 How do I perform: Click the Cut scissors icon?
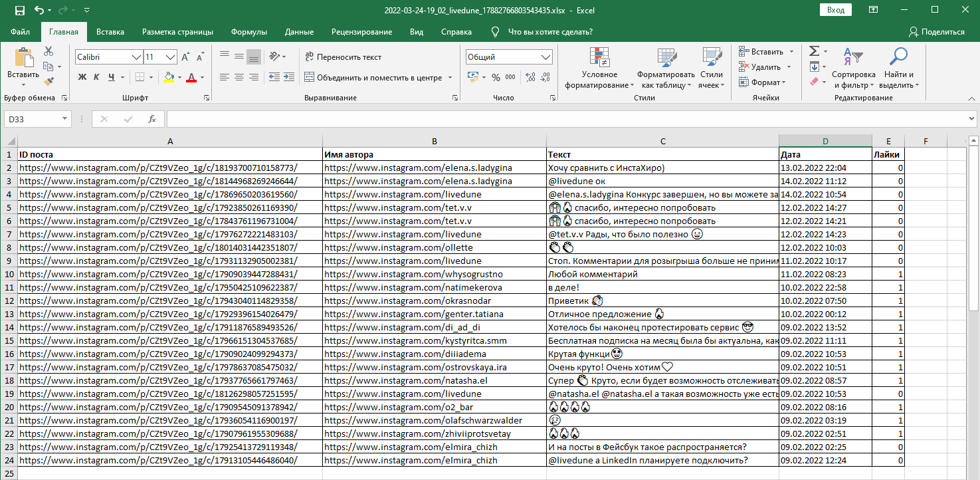49,51
